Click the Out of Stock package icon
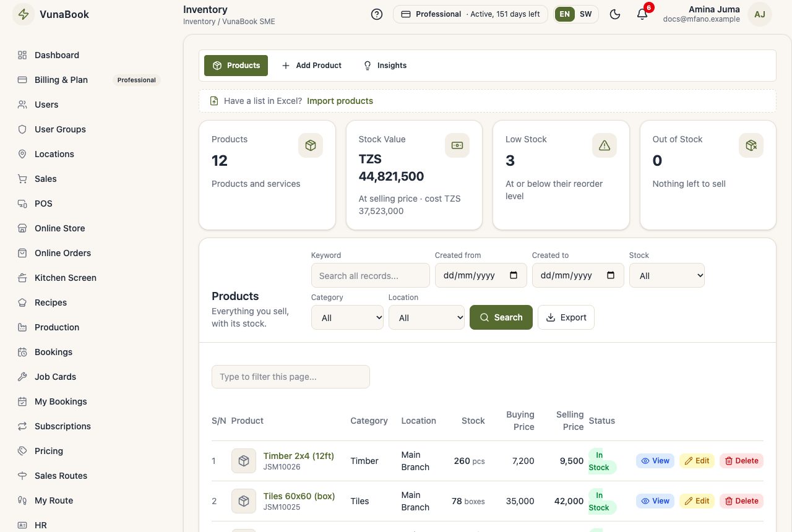The image size is (792, 532). [x=751, y=145]
